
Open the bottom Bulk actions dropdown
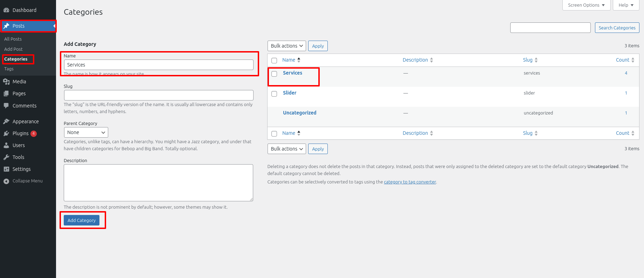(287, 149)
